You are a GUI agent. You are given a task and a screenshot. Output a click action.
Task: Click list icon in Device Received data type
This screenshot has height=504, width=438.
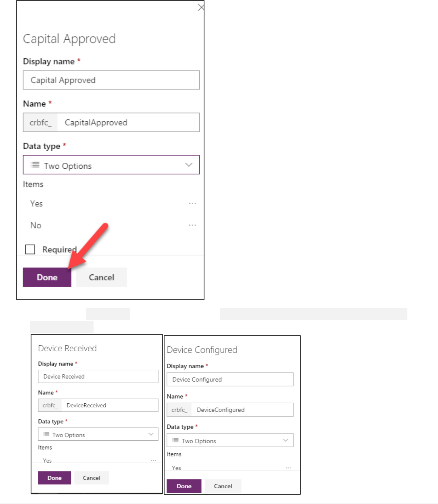[x=46, y=434]
